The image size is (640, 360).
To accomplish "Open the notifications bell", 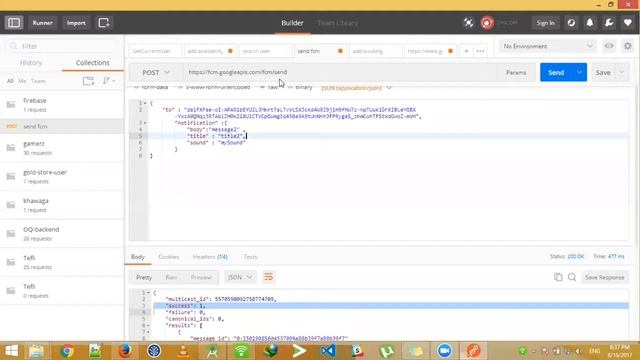I will pos(590,23).
